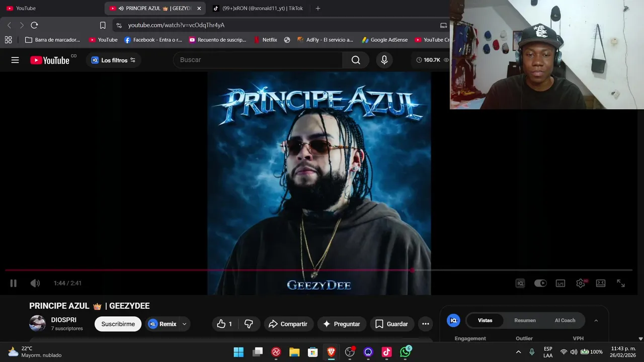Image resolution: width=644 pixels, height=362 pixels.
Task: Toggle the autoplay switch in player
Action: [540, 283]
